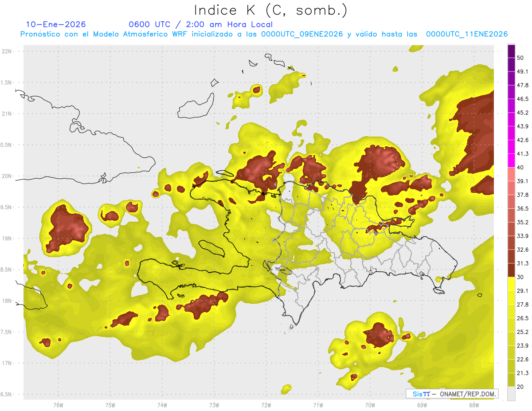Pick the bright yellow swatch between 29.1 and 30
The image size is (532, 411).
point(511,284)
